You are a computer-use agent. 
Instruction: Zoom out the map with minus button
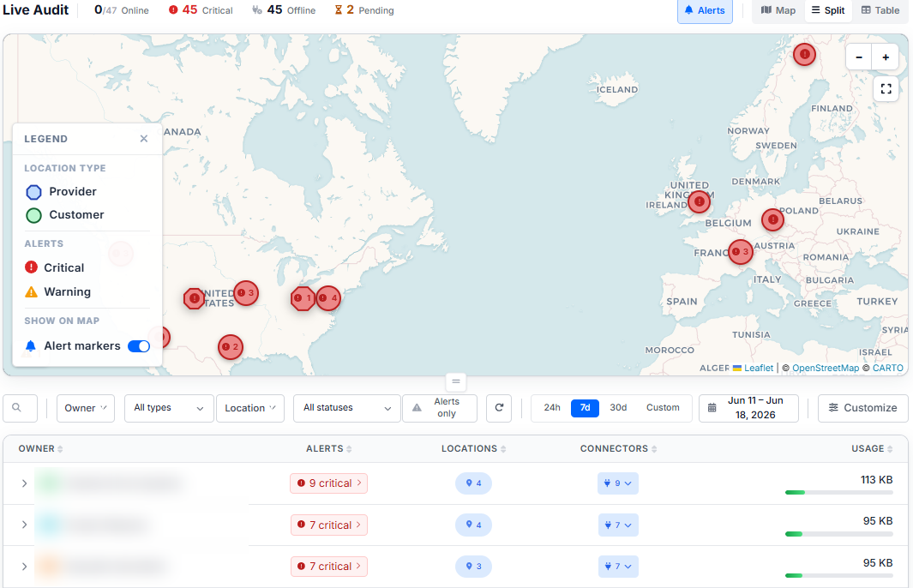[x=859, y=57]
